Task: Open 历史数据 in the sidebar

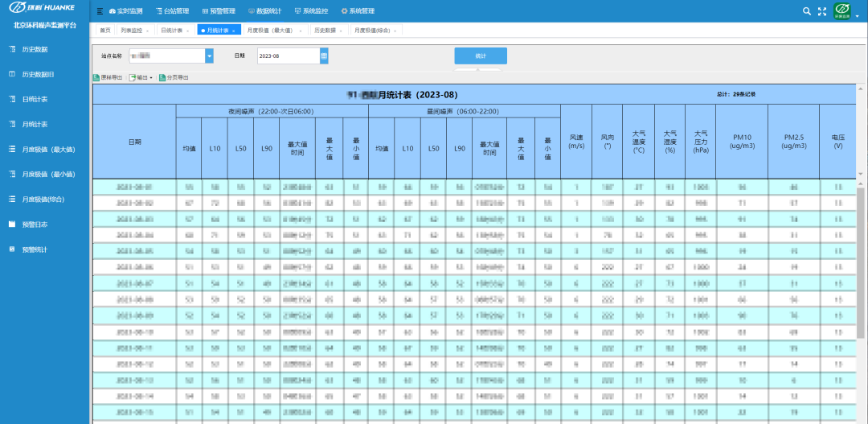Action: coord(35,49)
